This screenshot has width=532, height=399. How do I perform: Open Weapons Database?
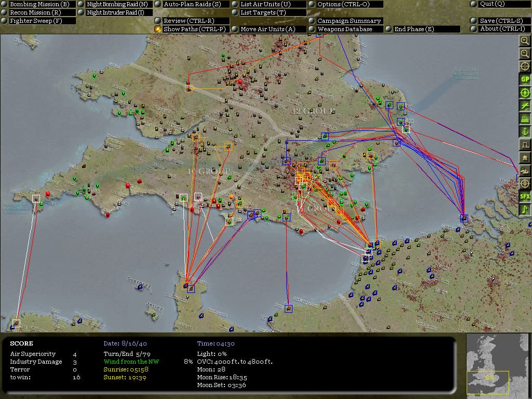[344, 29]
